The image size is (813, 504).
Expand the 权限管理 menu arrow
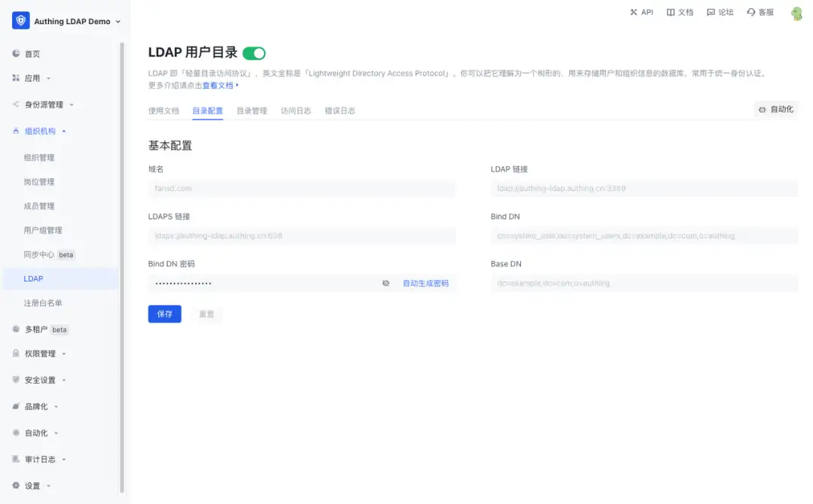64,354
